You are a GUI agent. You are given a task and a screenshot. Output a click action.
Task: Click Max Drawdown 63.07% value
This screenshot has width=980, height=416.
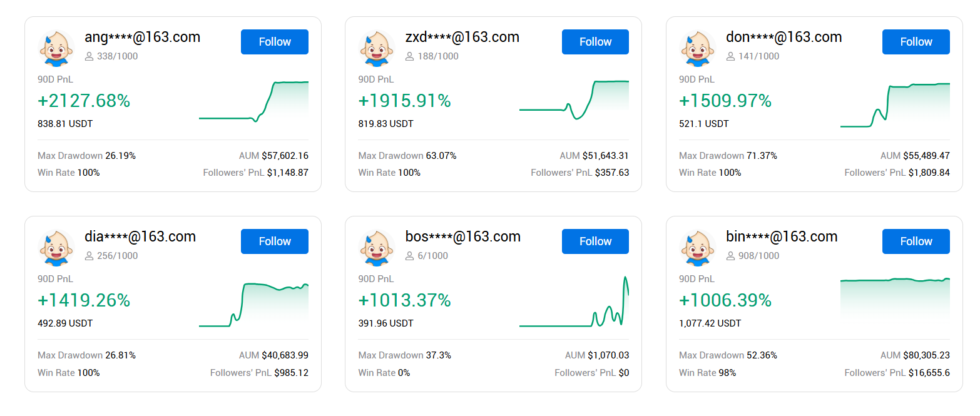tap(441, 156)
